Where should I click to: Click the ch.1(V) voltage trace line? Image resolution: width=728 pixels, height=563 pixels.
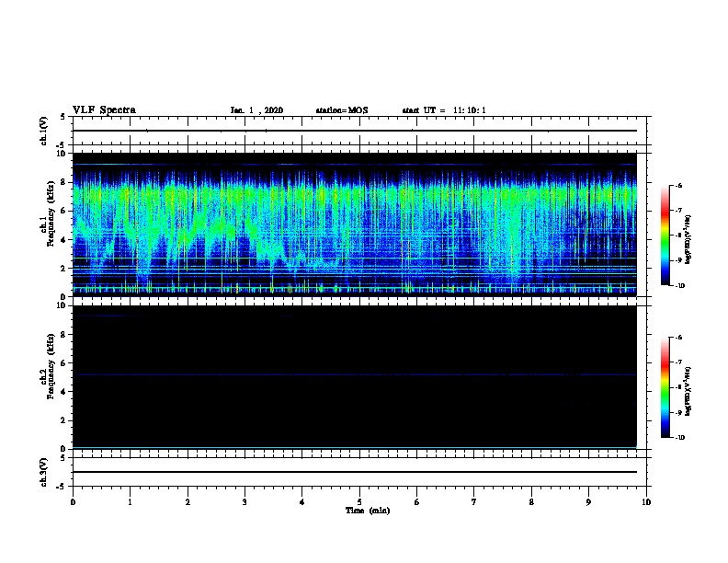(x=354, y=131)
